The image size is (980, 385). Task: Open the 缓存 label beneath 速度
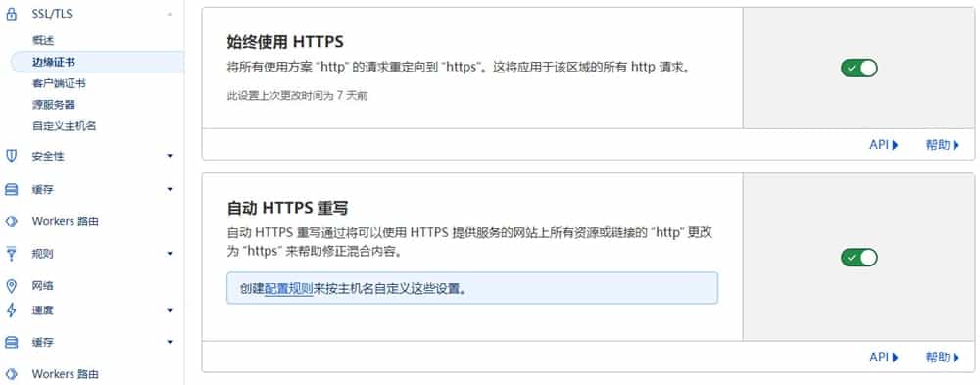pyautogui.click(x=42, y=343)
